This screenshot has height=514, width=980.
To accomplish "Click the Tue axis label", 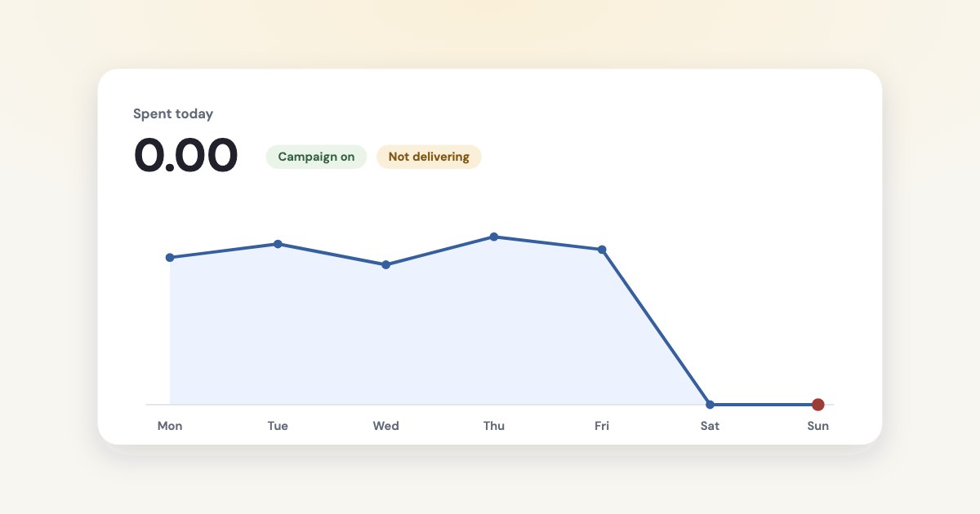I will pyautogui.click(x=278, y=426).
